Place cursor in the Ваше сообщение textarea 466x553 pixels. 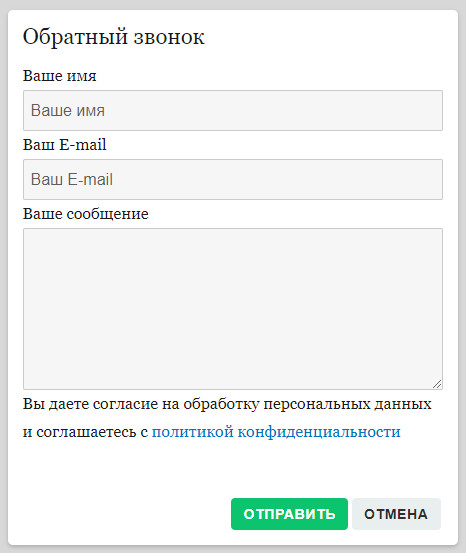[233, 309]
